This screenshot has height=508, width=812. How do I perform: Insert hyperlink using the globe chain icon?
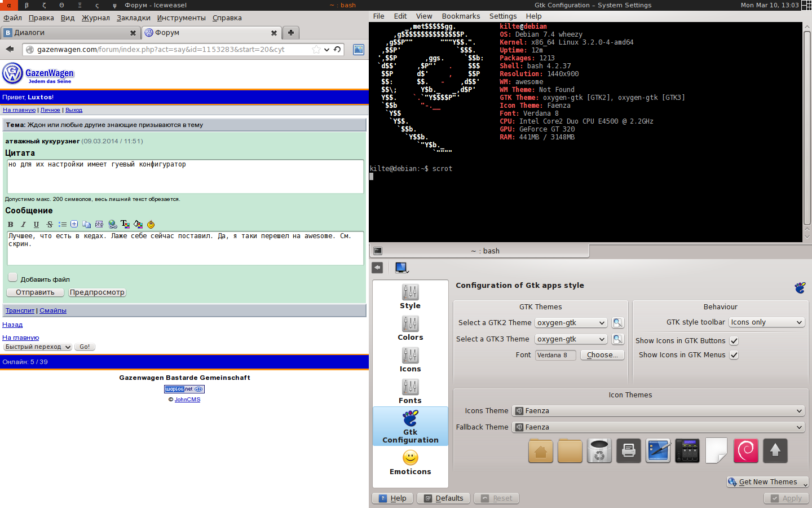pyautogui.click(x=112, y=224)
